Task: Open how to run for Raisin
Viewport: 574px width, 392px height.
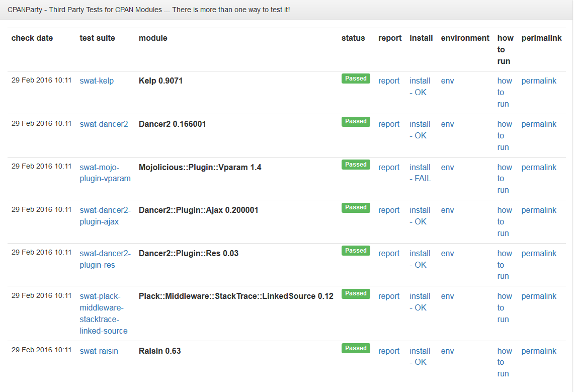Action: (x=505, y=362)
